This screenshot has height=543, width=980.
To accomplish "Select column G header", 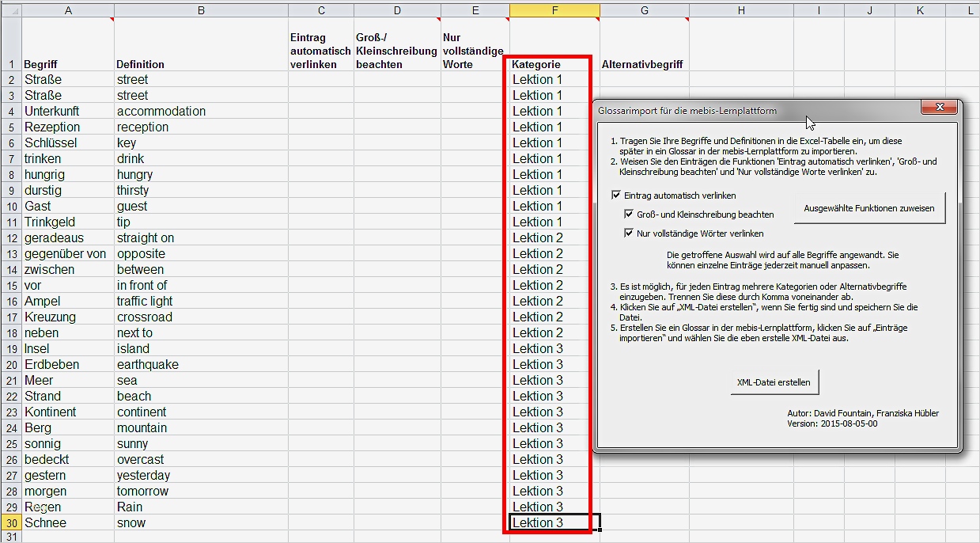I will coord(645,10).
